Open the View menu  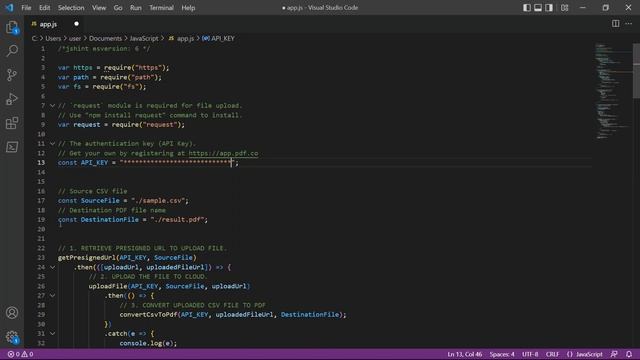[x=99, y=8]
